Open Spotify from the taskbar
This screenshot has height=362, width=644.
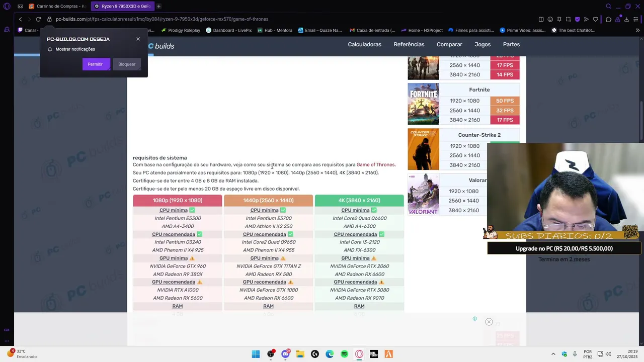tap(344, 354)
